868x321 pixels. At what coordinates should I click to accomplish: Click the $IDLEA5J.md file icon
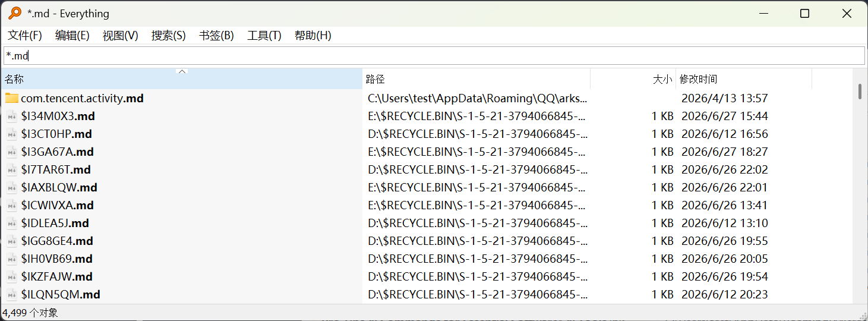[x=12, y=223]
